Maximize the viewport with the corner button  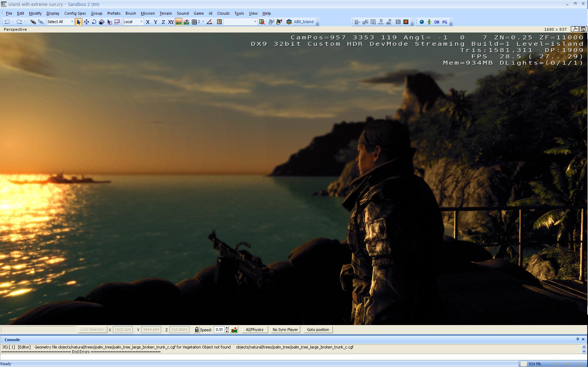(x=583, y=29)
